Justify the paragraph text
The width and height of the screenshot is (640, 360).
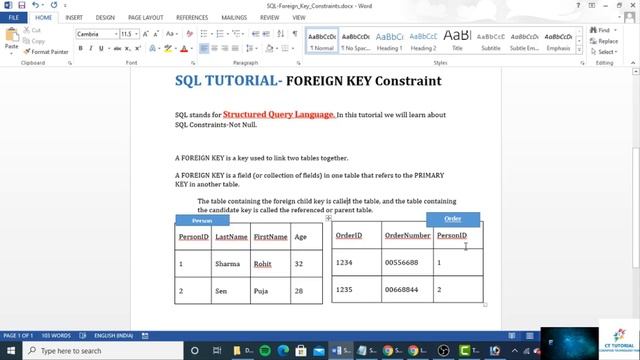(235, 49)
